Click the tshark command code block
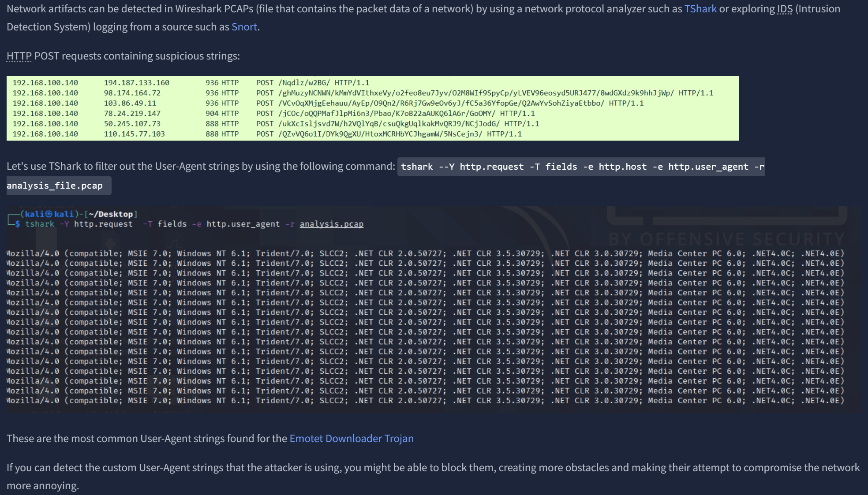The height and width of the screenshot is (495, 868). pyautogui.click(x=580, y=167)
